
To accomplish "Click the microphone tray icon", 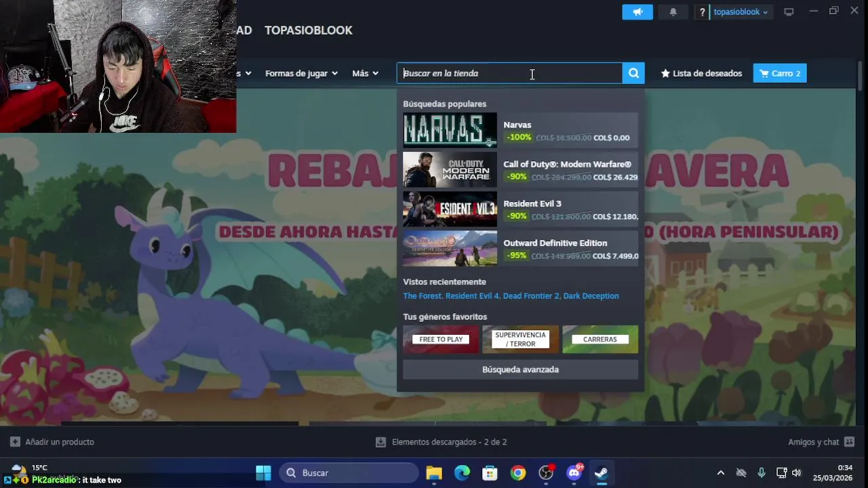I will (x=762, y=473).
